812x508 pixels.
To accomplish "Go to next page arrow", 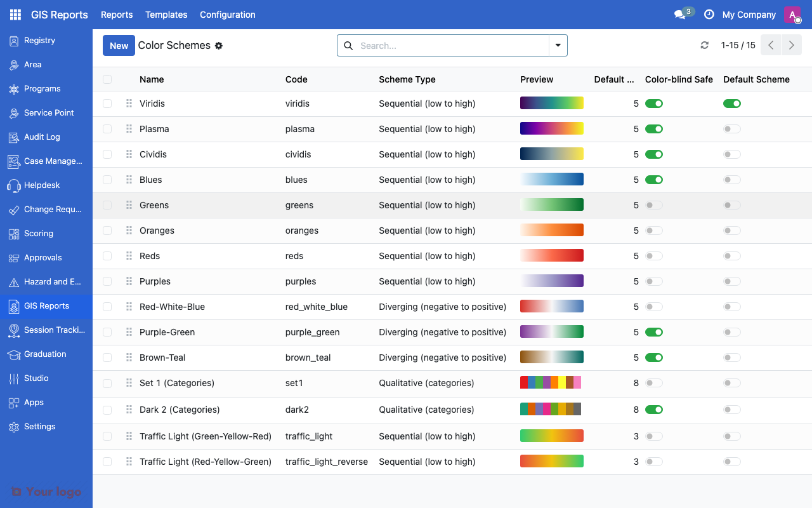I will (x=791, y=46).
